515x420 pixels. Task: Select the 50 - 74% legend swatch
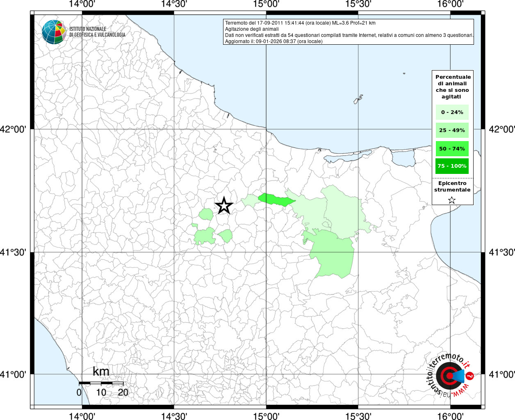tap(452, 148)
